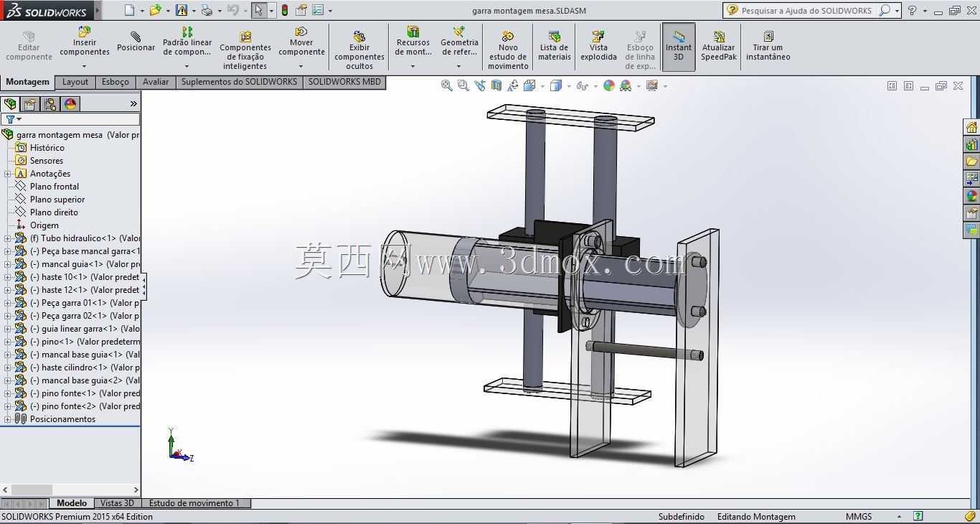
Task: Open the FeatureManager design tree tab
Action: 11,104
